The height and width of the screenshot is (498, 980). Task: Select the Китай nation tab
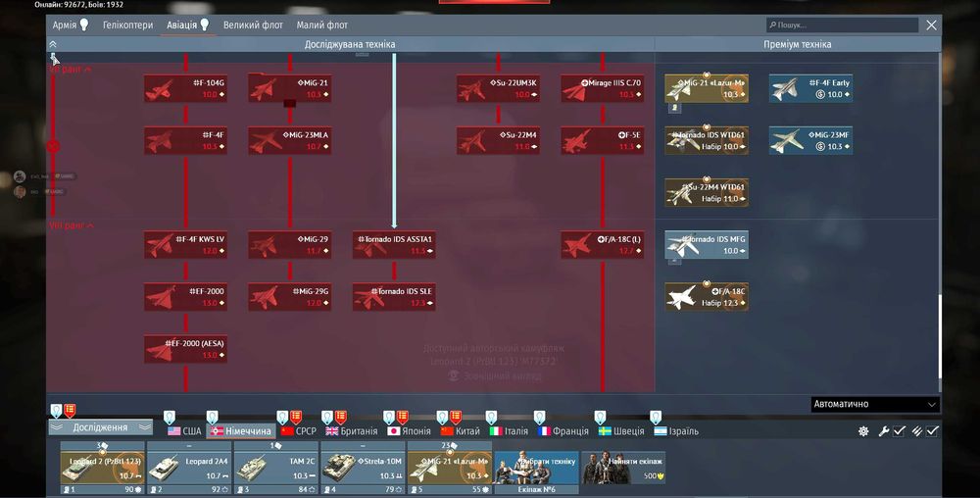click(461, 431)
